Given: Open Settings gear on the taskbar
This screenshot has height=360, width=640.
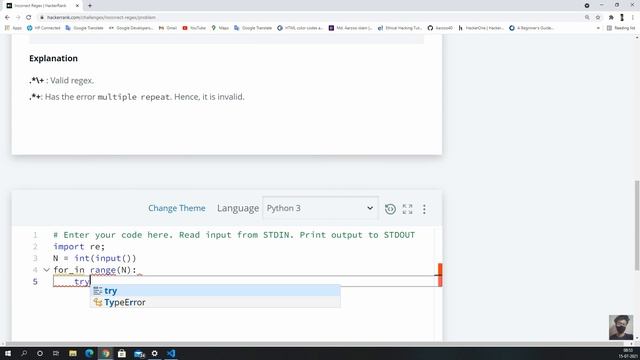Looking at the screenshot, I should pos(155,353).
